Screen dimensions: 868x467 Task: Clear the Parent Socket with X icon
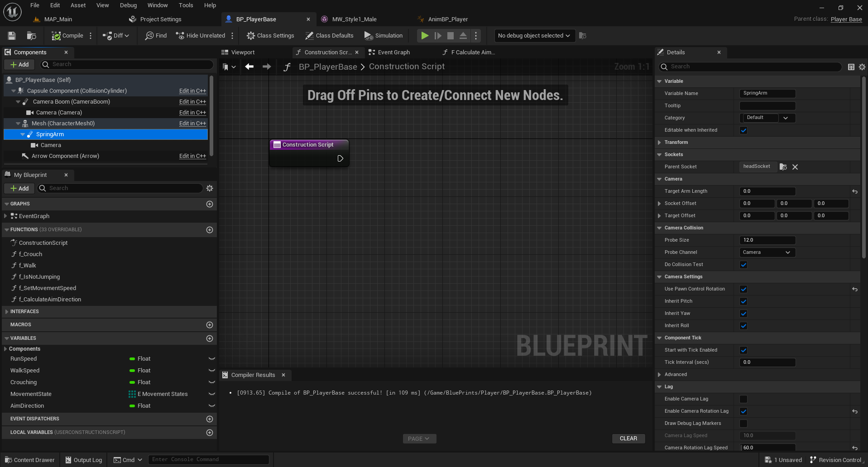click(795, 167)
